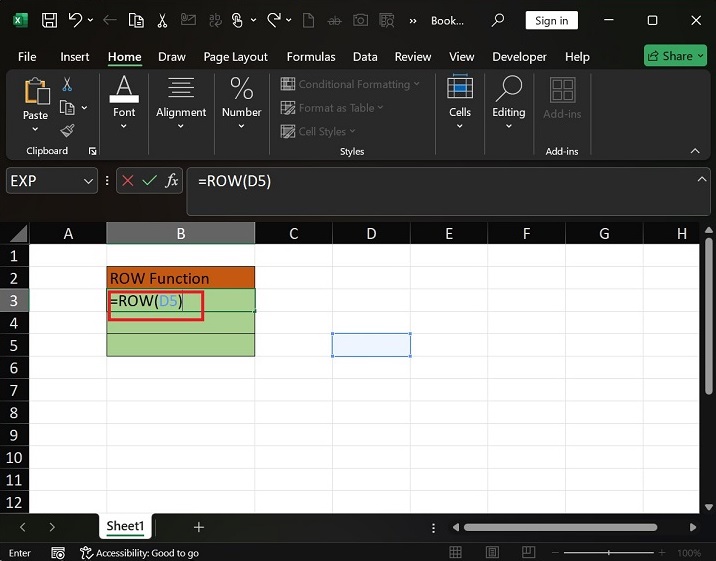
Task: Open the Formulas ribbon tab
Action: 310,57
